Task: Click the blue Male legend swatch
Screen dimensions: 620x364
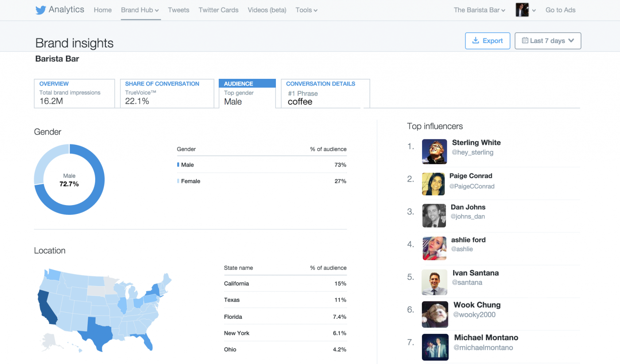Action: click(x=178, y=165)
